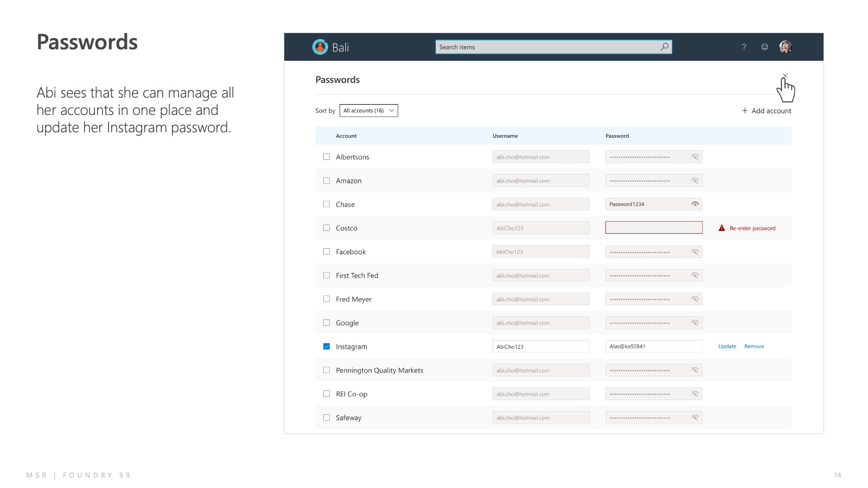Open the user profile avatar
This screenshot has width=868, height=488.
coord(785,47)
